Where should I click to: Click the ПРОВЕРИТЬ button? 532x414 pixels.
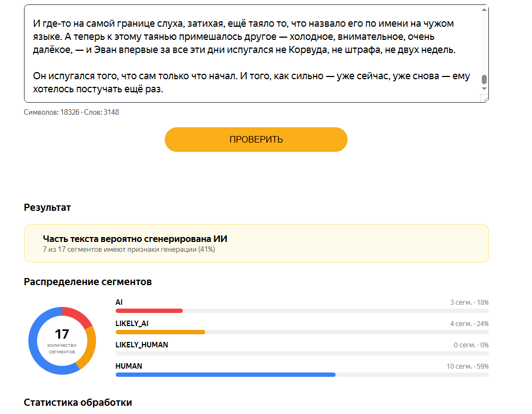(x=256, y=140)
